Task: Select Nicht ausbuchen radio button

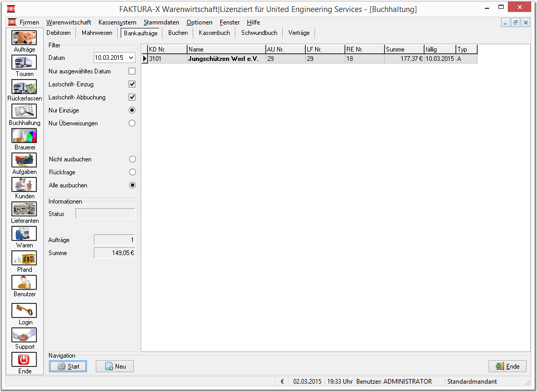Action: pyautogui.click(x=132, y=159)
